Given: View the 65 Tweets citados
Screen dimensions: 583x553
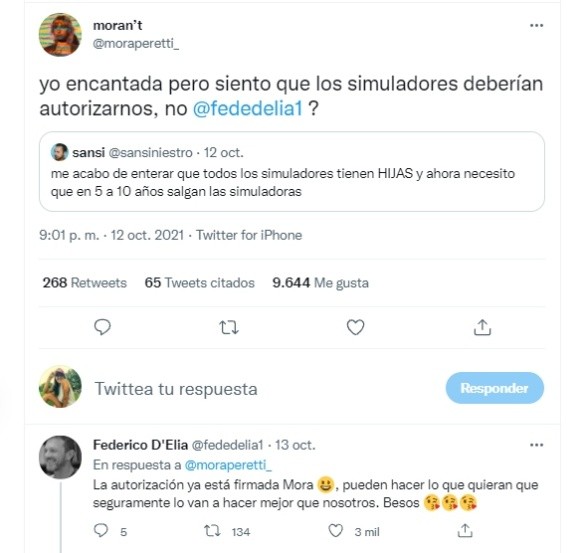Looking at the screenshot, I should [200, 283].
